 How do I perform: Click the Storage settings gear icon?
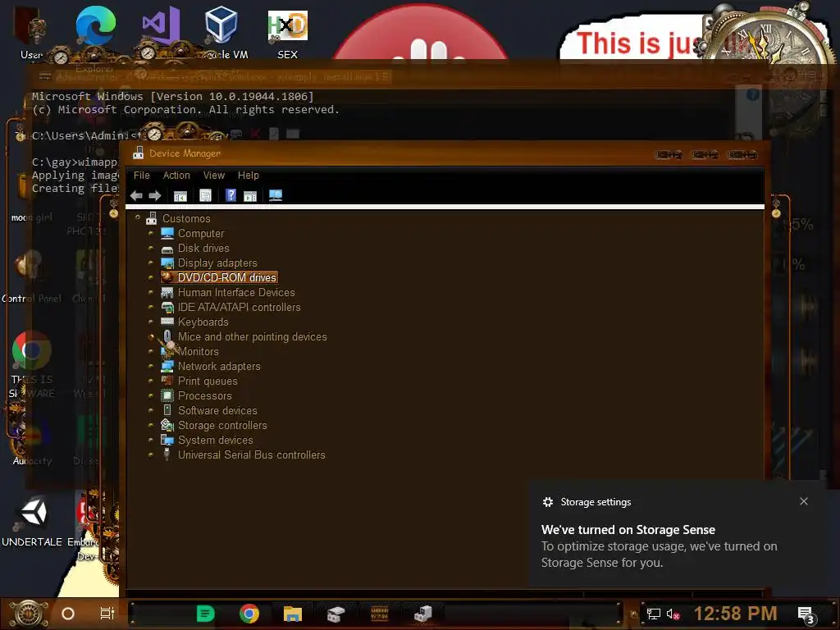click(547, 502)
